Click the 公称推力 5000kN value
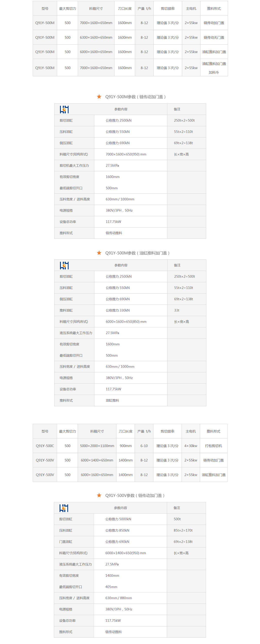 (x=118, y=519)
